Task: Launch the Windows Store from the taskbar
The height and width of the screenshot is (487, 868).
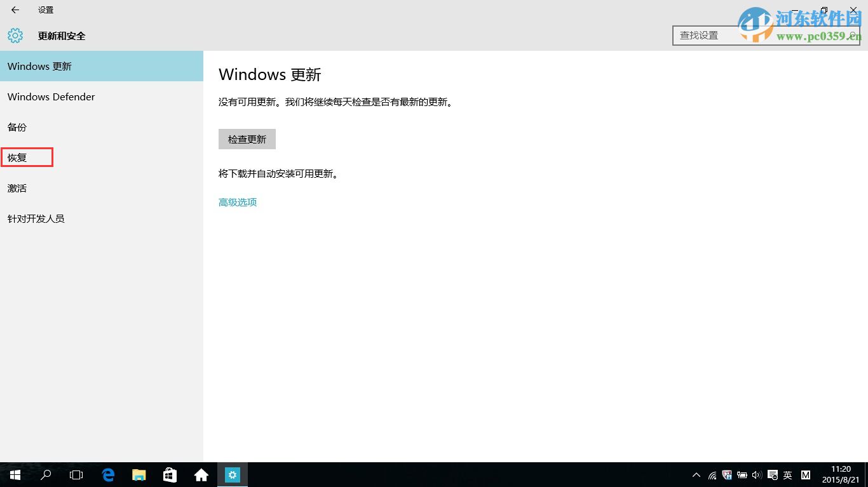Action: tap(170, 474)
